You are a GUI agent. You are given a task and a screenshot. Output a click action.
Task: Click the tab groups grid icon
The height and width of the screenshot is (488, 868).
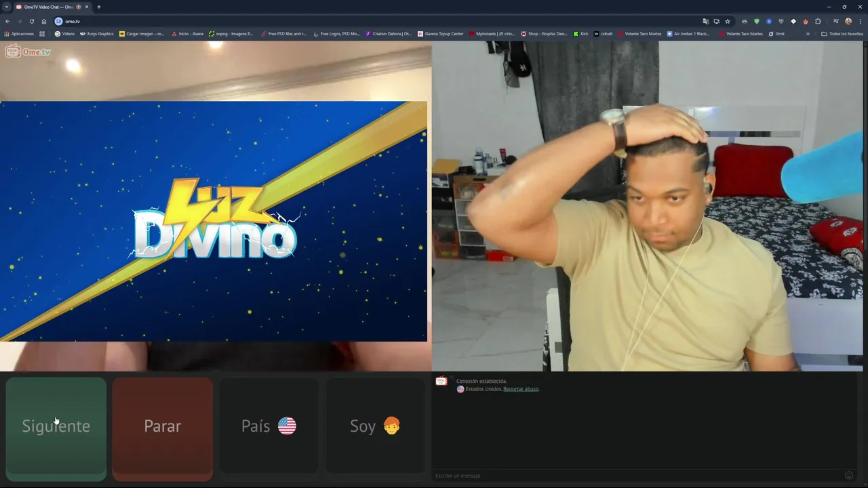pos(42,34)
